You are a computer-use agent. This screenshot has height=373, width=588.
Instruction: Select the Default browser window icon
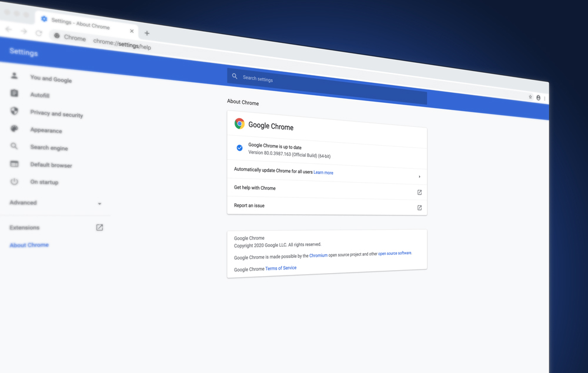(14, 164)
